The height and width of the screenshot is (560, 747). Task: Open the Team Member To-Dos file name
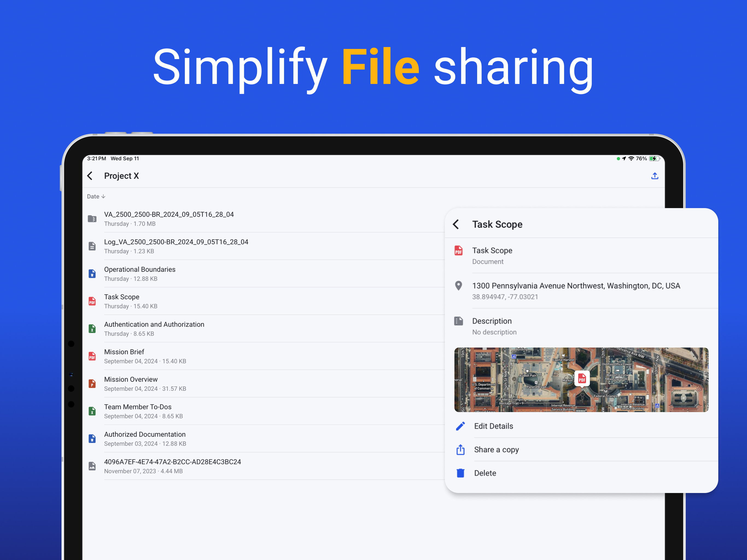(x=138, y=407)
